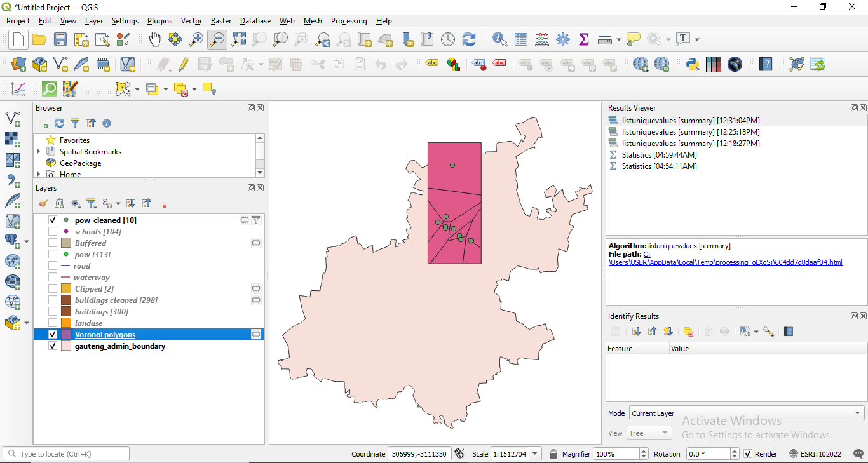This screenshot has height=463, width=868.
Task: Open the Identify Results help icon
Action: pos(789,332)
